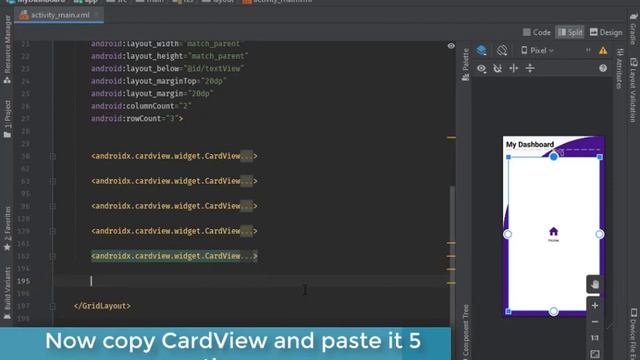Expand the folded CardView at line 63
Screen dimensions: 640x360
(53, 181)
